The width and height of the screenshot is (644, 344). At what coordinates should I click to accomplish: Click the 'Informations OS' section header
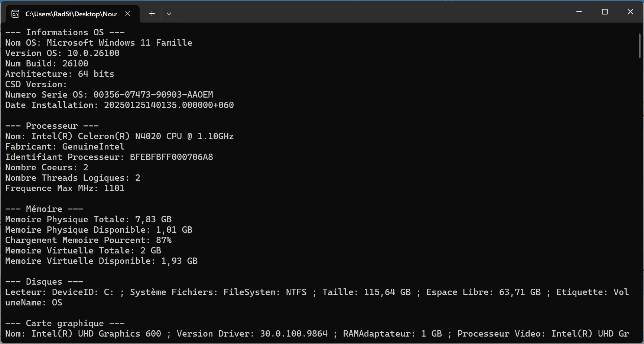click(65, 32)
